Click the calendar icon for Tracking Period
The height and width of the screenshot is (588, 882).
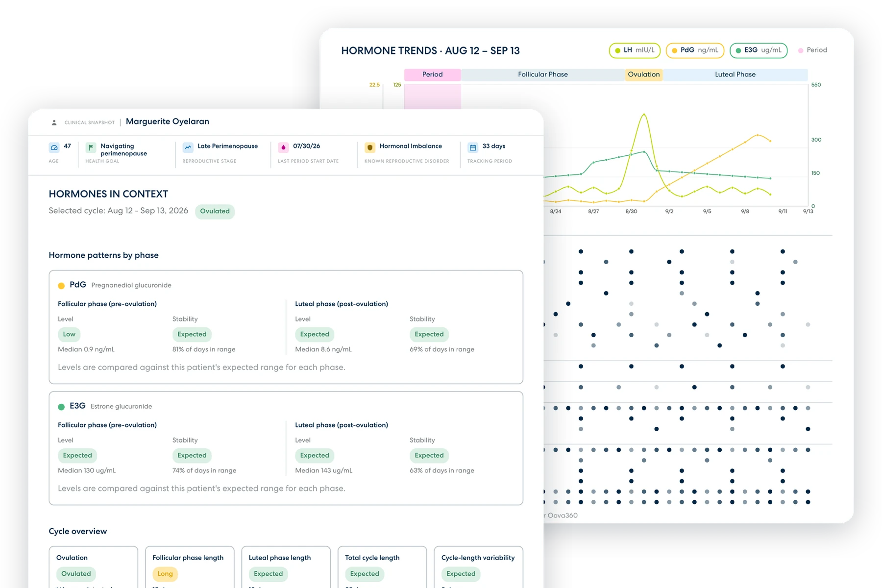click(473, 147)
